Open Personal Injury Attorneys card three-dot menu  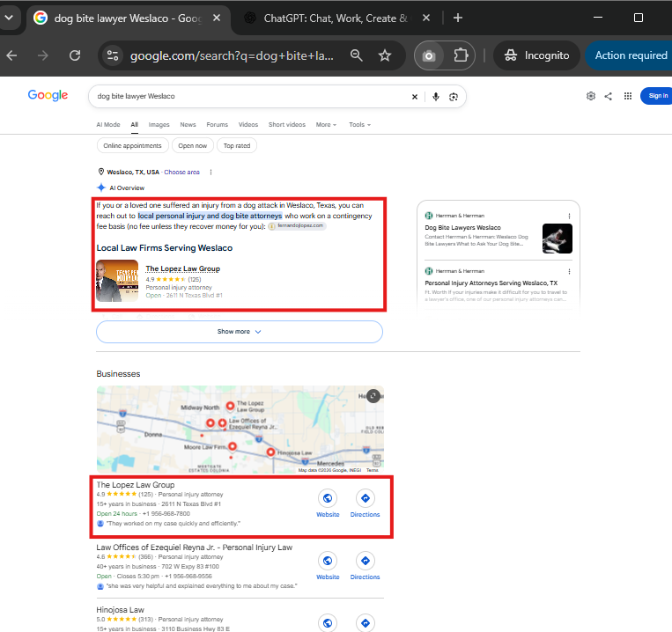569,271
